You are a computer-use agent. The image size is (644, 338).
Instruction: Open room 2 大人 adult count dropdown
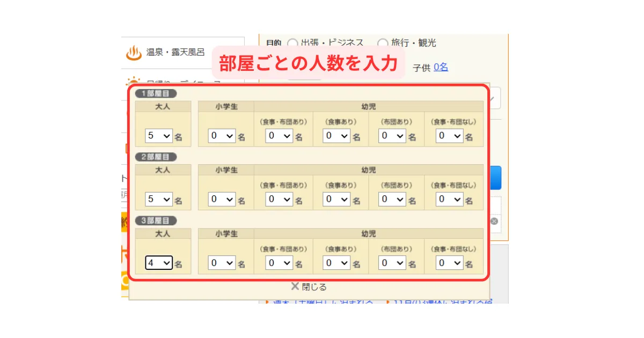[159, 200]
